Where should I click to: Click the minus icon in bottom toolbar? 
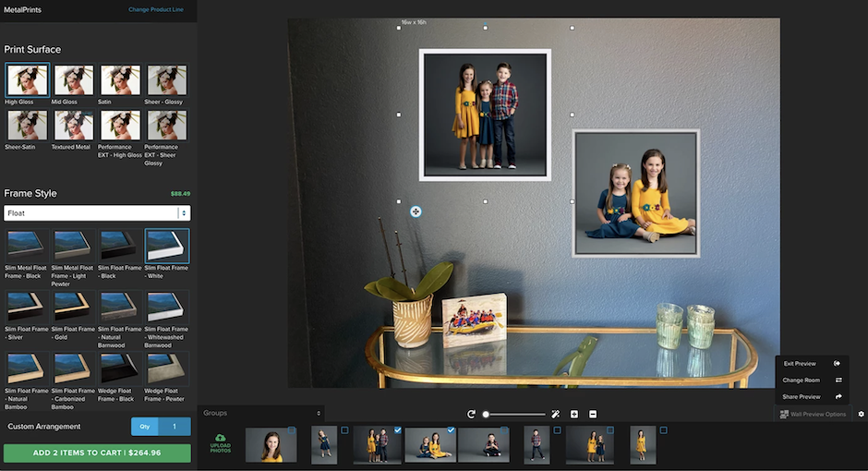click(593, 414)
